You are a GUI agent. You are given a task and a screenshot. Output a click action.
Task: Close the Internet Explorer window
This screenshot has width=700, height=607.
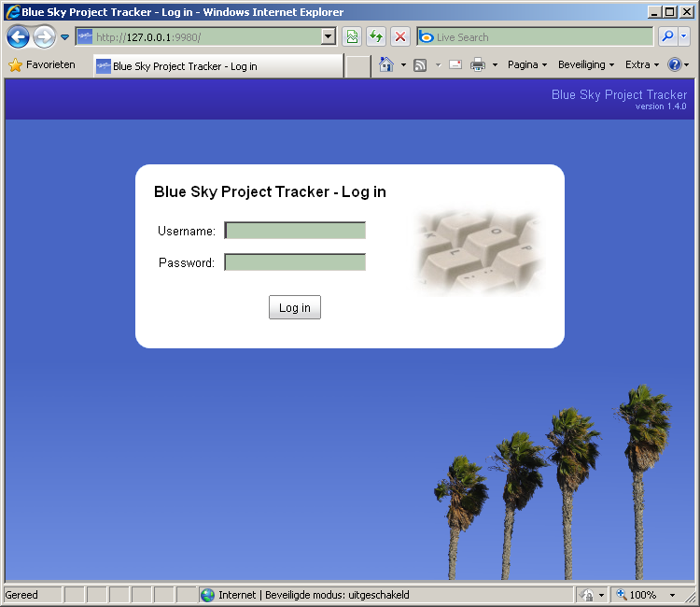[687, 11]
